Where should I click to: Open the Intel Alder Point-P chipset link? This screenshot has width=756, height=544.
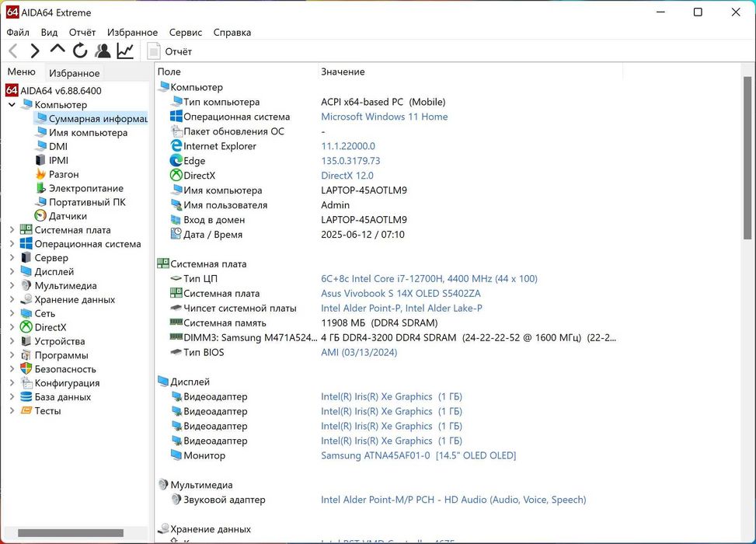[x=402, y=309]
